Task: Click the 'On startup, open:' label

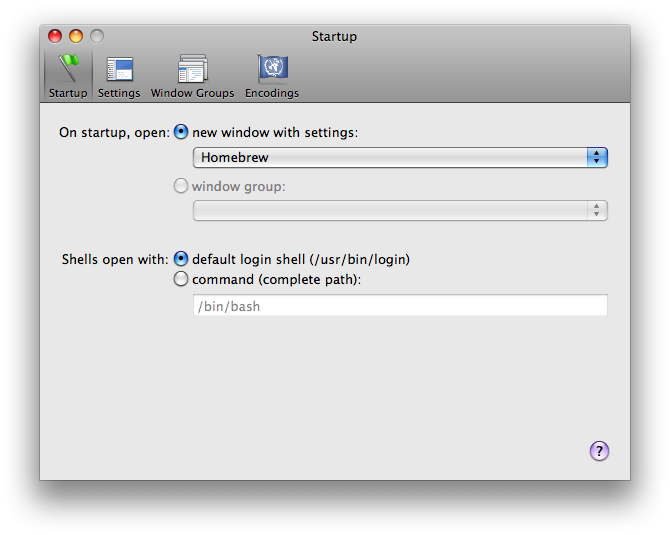Action: click(115, 132)
